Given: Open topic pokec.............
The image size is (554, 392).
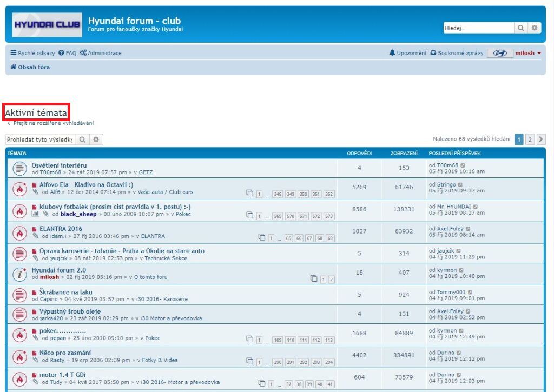Looking at the screenshot, I should (x=63, y=331).
